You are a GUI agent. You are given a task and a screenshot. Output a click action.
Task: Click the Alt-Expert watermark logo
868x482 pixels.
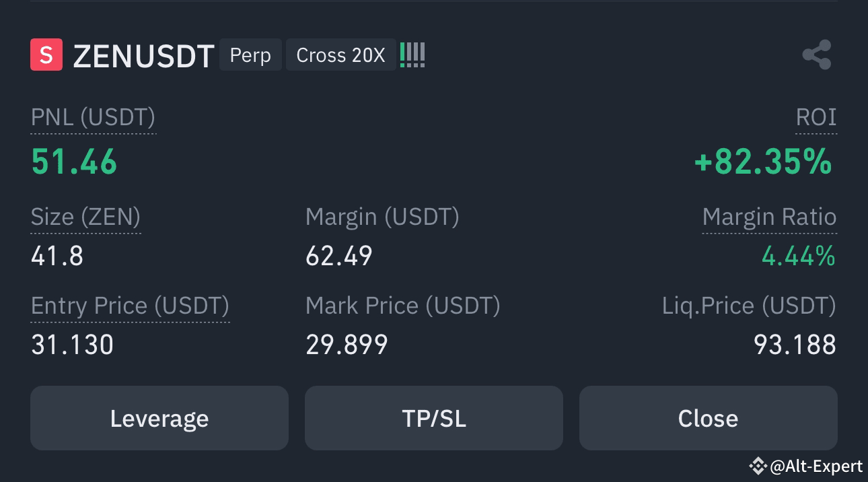[759, 465]
